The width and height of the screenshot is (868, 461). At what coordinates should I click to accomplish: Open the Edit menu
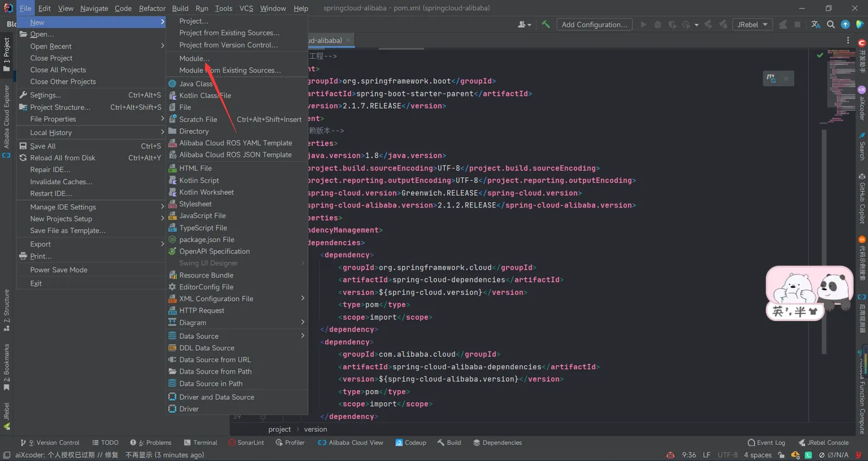click(x=44, y=8)
